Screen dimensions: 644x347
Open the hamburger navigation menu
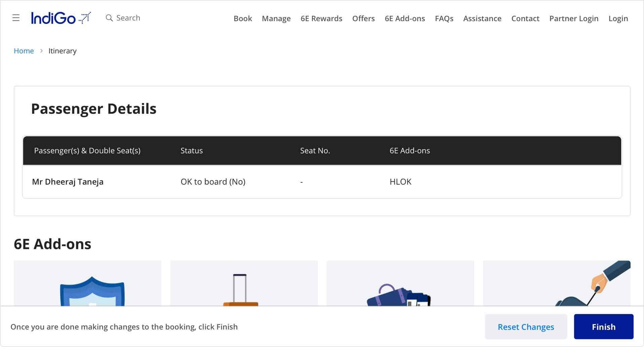pos(16,18)
